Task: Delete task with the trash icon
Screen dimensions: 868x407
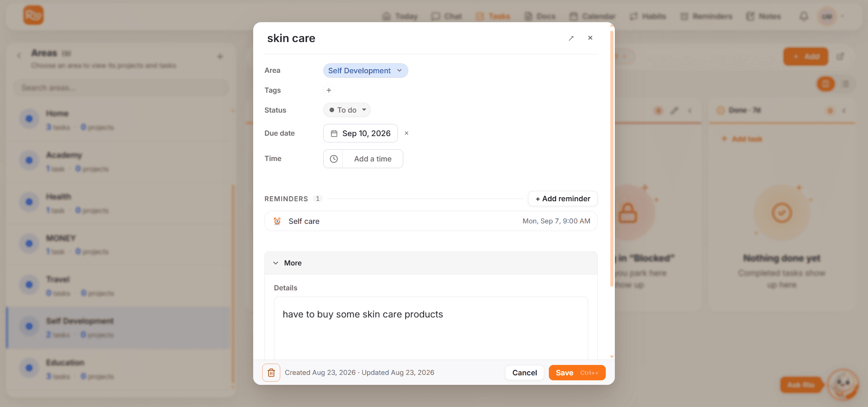Action: pyautogui.click(x=271, y=373)
